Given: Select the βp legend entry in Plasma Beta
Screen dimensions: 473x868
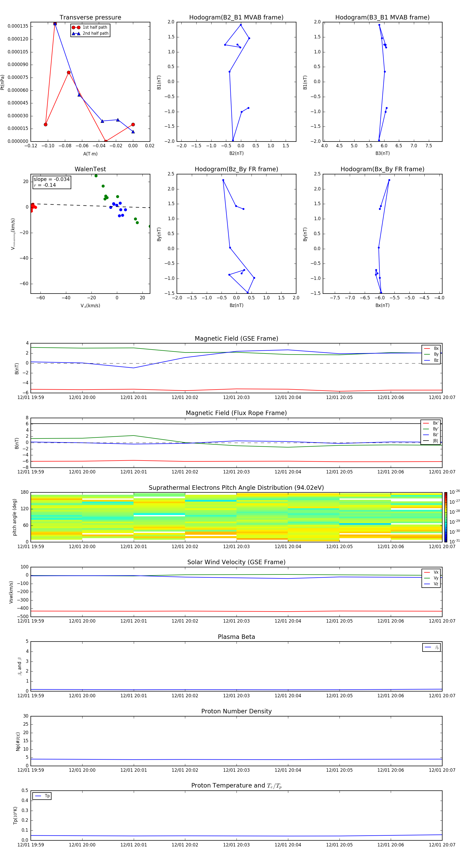Looking at the screenshot, I should [431, 647].
